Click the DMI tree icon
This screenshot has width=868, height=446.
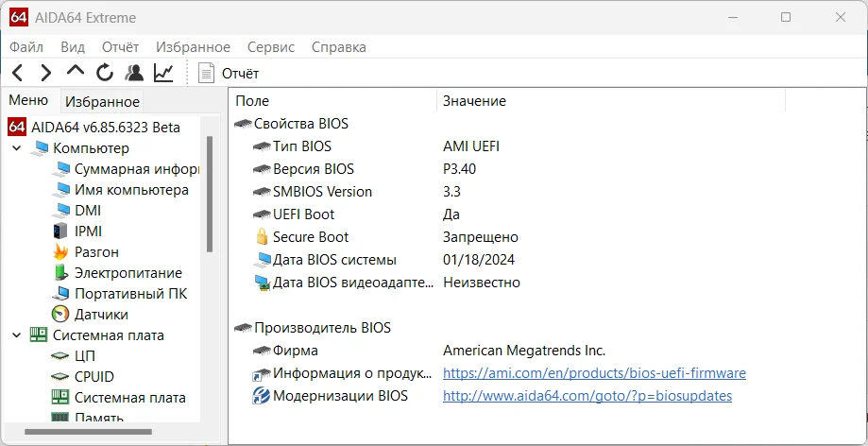click(x=61, y=211)
